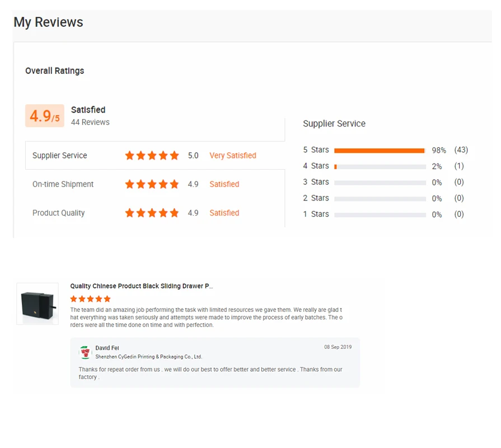Open David Fei's profile name

(107, 348)
